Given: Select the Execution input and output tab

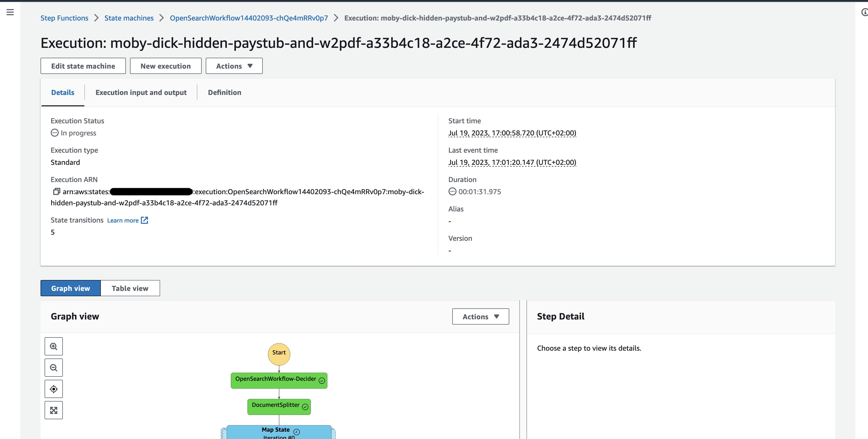Looking at the screenshot, I should click(141, 92).
